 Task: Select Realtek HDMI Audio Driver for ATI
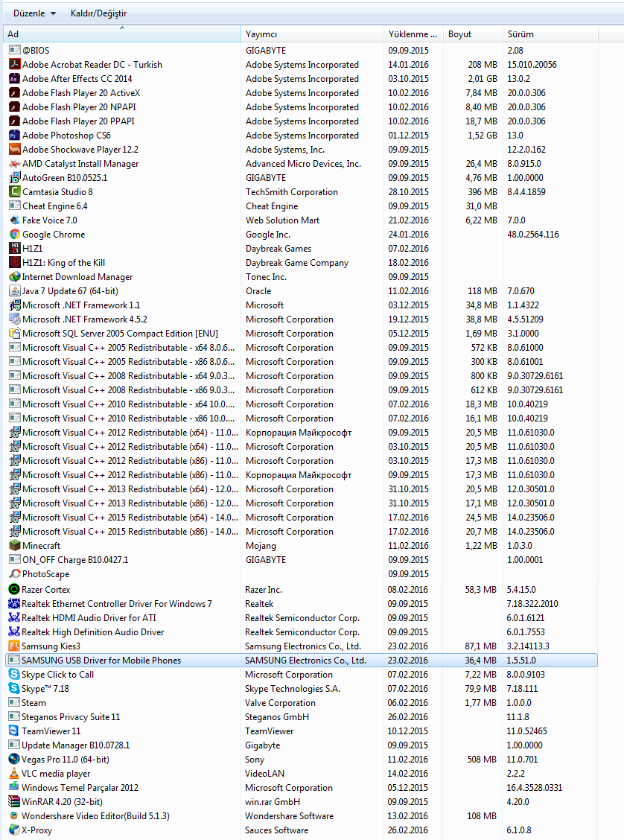click(301, 617)
